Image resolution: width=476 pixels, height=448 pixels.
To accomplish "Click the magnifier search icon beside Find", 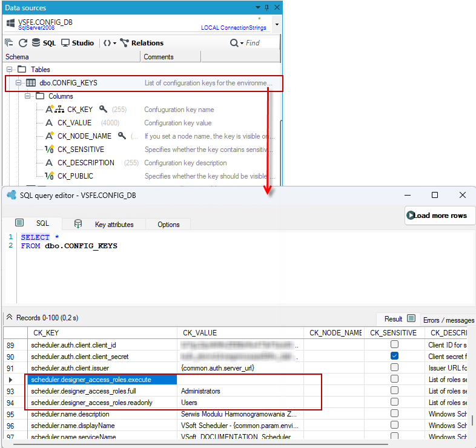I will pos(234,43).
